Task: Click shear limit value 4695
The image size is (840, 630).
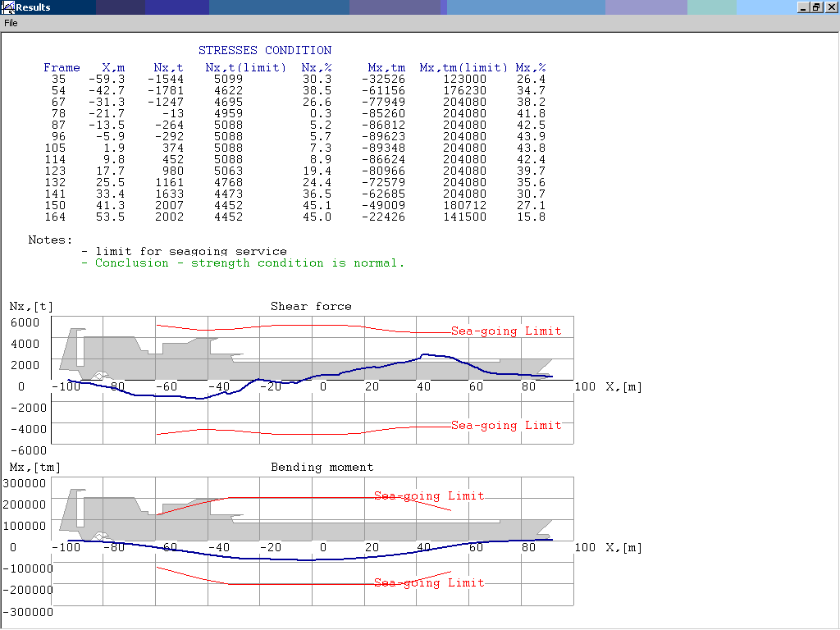Action: pos(228,102)
